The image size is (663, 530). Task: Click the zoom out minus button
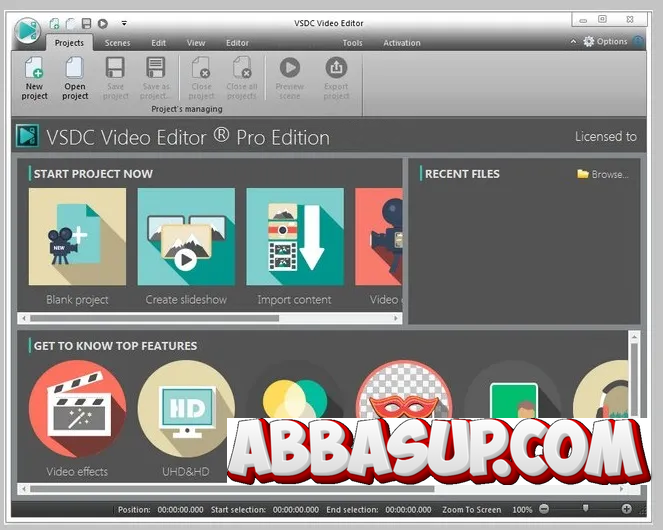[544, 509]
